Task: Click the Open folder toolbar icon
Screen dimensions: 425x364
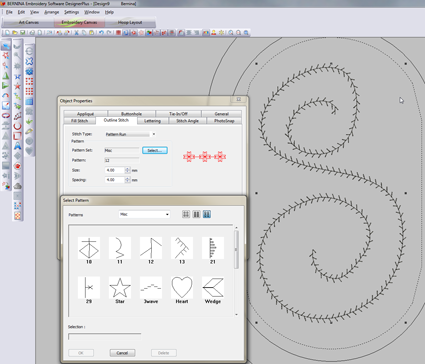Action: click(15, 33)
